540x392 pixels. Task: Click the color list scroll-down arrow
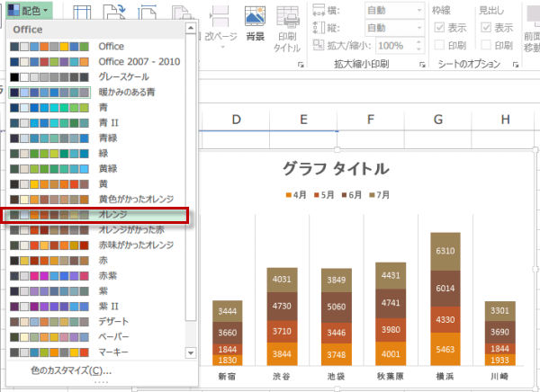coord(190,352)
